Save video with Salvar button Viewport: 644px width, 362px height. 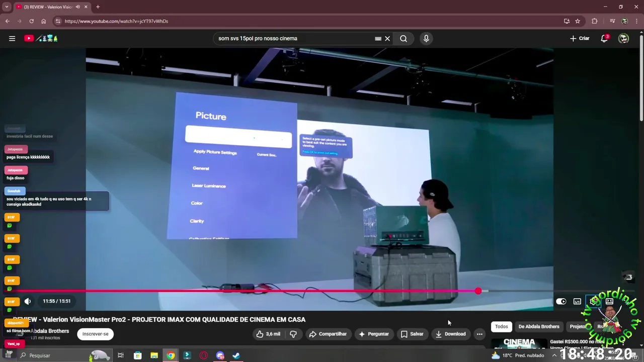pos(412,334)
